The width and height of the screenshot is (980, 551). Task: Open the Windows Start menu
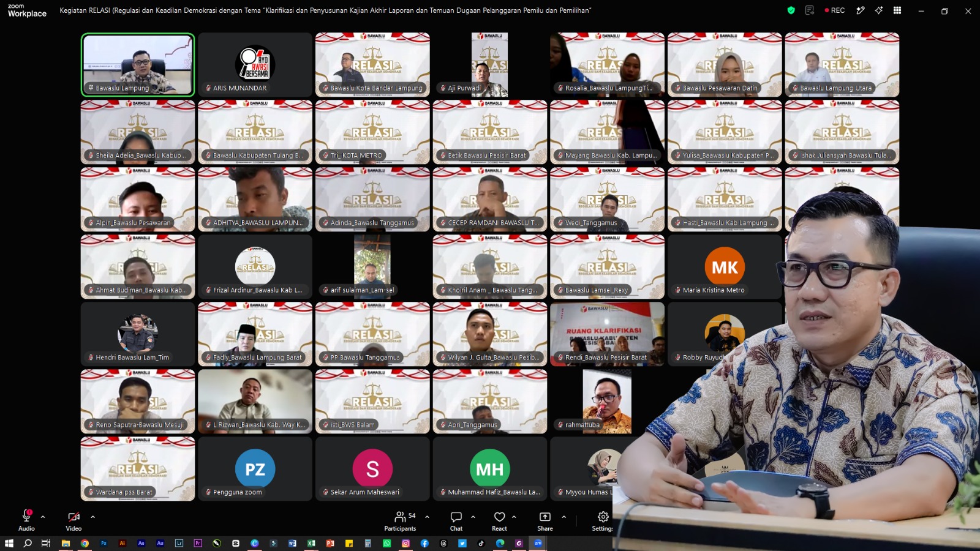coord(9,543)
